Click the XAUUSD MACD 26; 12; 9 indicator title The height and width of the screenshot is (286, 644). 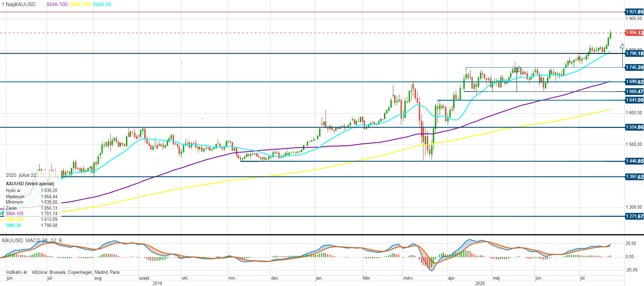pos(32,241)
